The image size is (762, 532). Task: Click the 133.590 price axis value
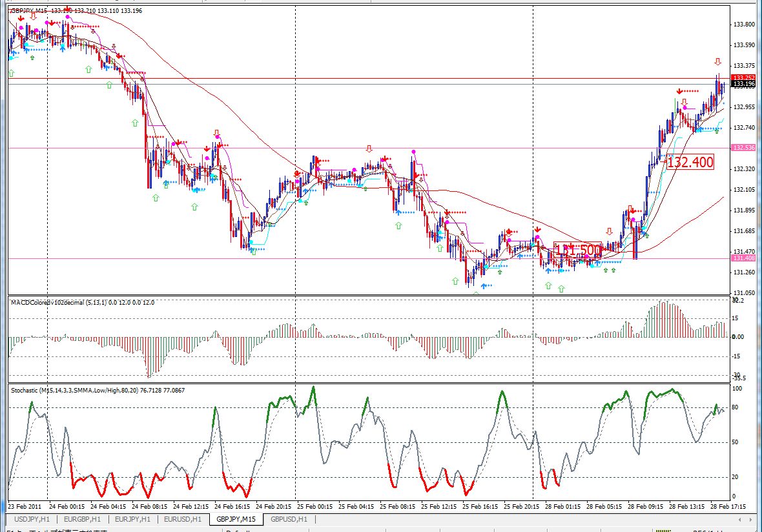point(745,45)
